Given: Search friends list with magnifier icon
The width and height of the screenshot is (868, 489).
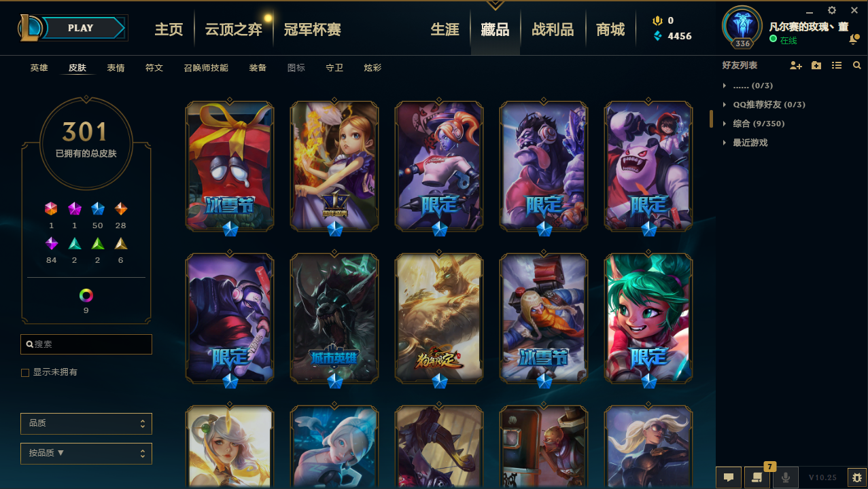Looking at the screenshot, I should 857,65.
